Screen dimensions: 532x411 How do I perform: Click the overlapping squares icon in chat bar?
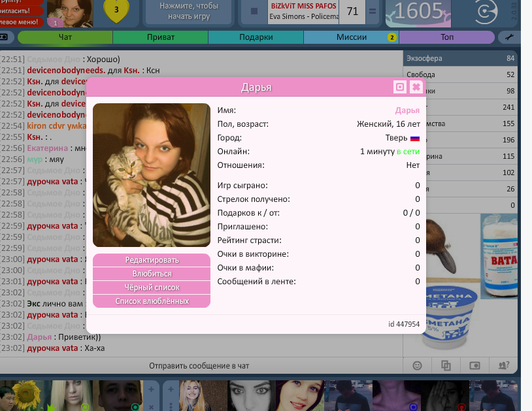click(446, 365)
